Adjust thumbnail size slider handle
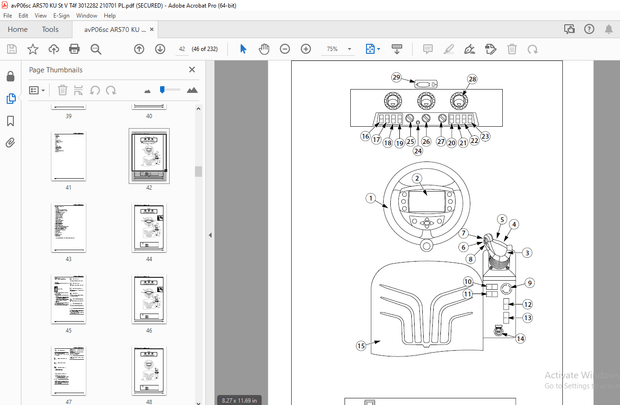The height and width of the screenshot is (405, 620). pos(162,90)
